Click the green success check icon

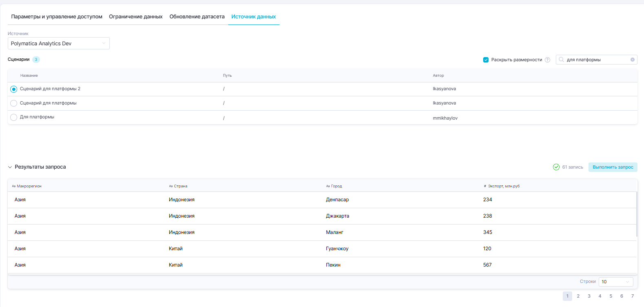pos(556,167)
